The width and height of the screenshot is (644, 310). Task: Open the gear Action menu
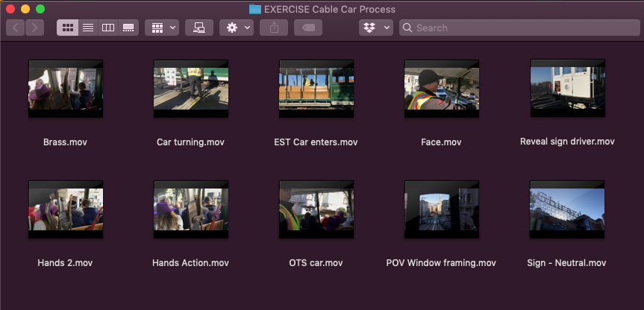237,28
